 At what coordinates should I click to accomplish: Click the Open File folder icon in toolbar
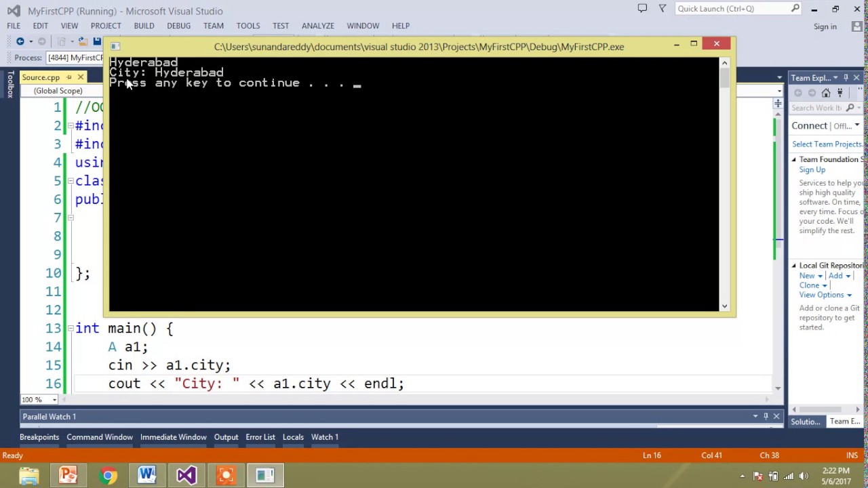click(83, 41)
